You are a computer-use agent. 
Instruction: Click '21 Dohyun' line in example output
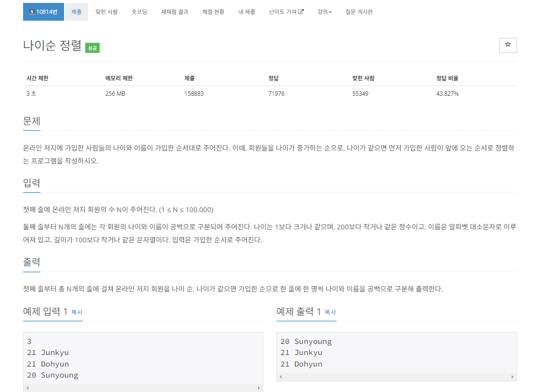pos(301,364)
